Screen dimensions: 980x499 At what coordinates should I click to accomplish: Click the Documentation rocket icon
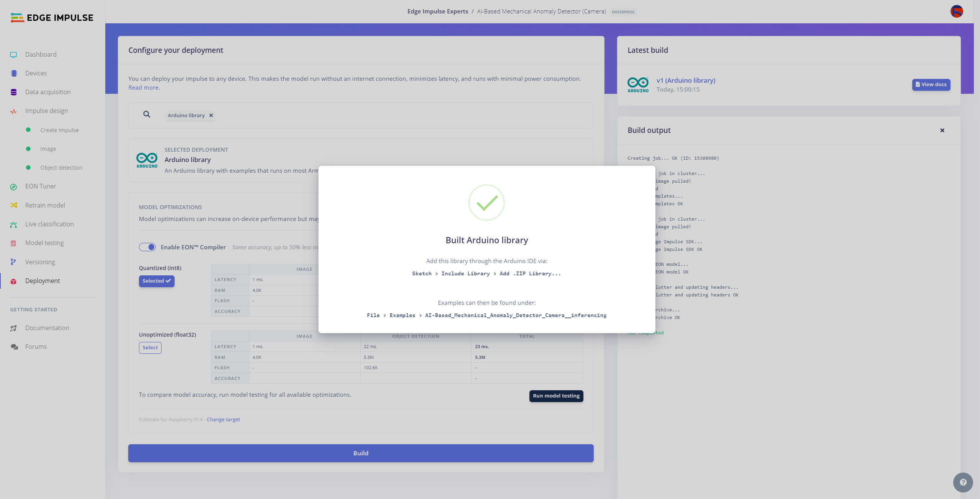pyautogui.click(x=14, y=328)
